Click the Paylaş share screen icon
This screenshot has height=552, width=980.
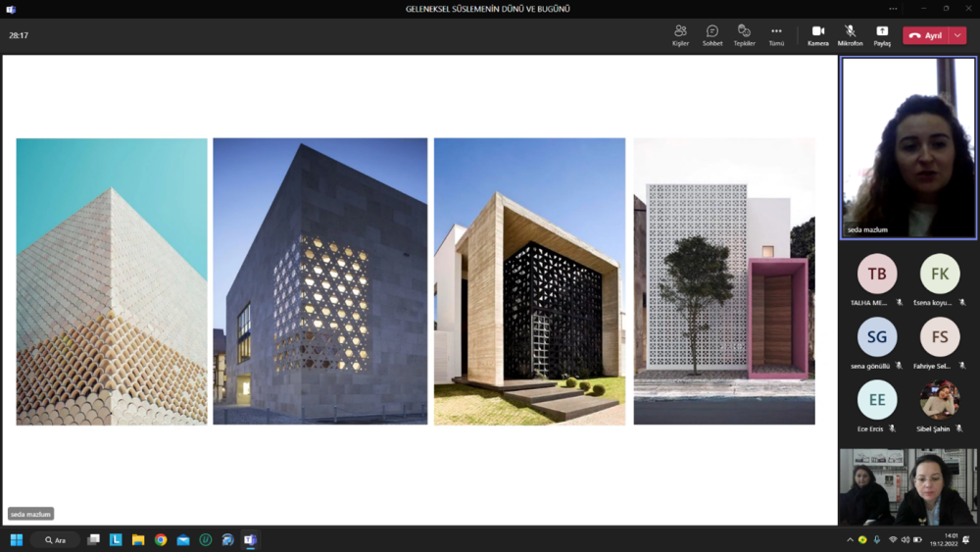(x=882, y=35)
